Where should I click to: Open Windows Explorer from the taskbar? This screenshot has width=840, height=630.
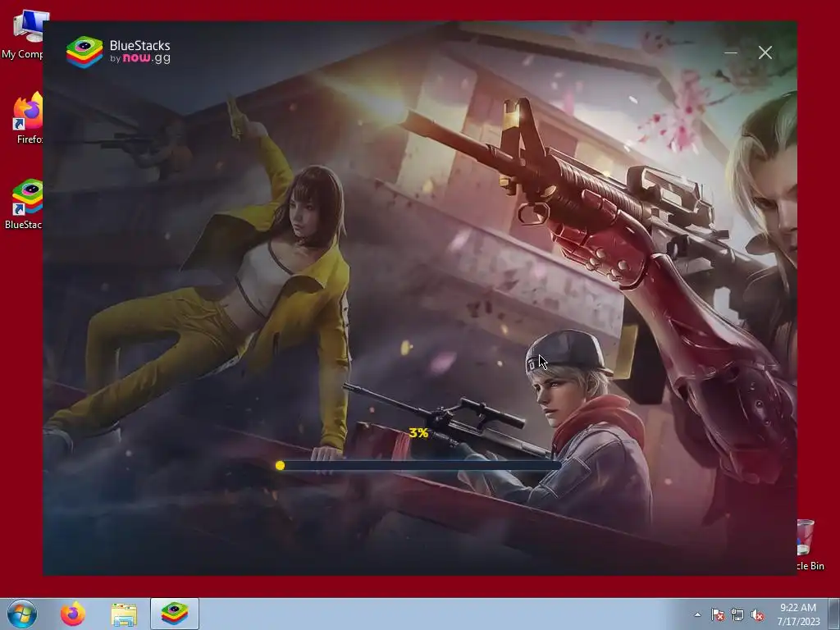(x=124, y=614)
